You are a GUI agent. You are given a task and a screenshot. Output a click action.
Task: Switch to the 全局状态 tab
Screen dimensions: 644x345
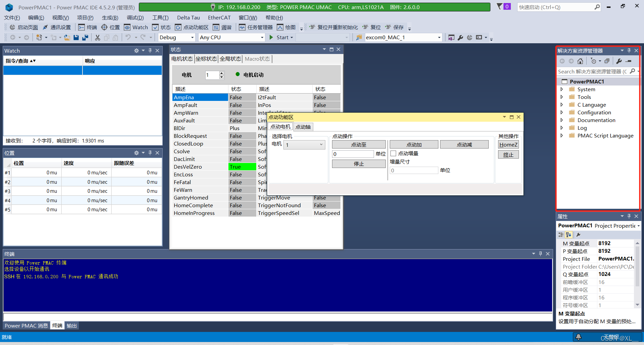(x=230, y=59)
